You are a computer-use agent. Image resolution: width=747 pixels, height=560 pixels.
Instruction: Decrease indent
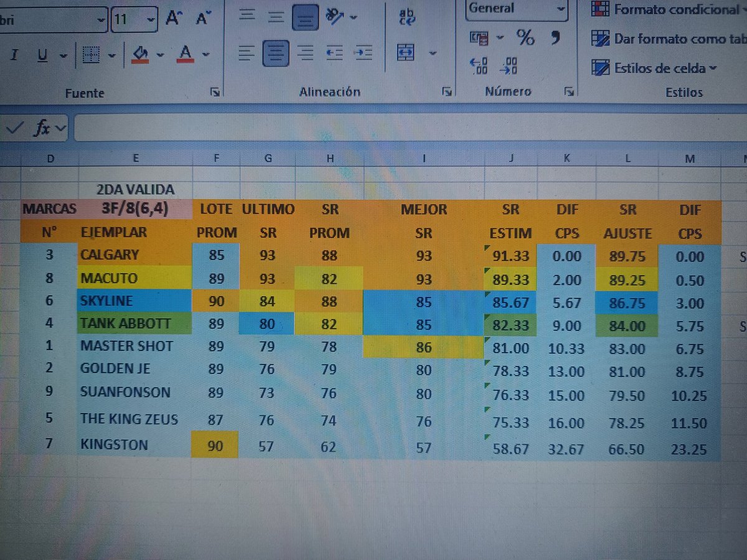[335, 54]
